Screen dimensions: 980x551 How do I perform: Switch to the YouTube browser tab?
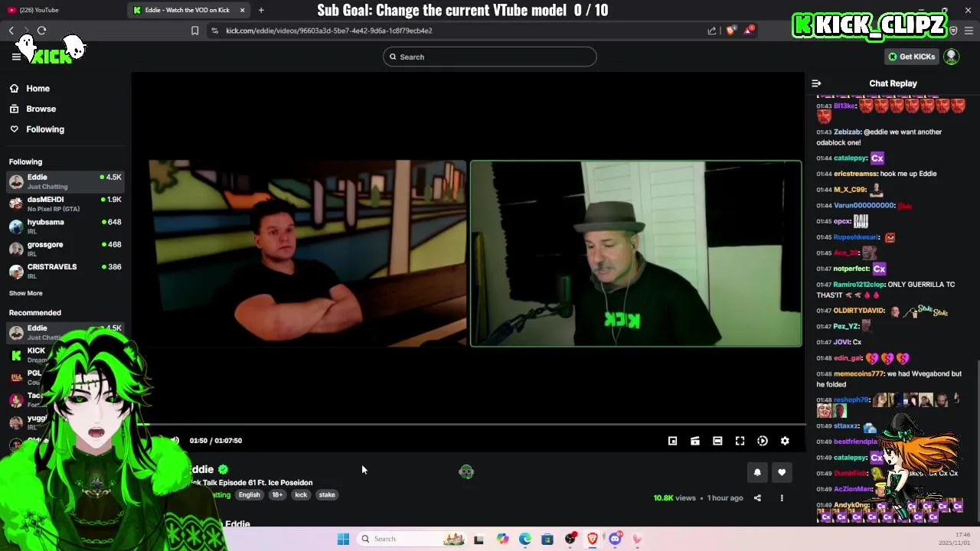click(61, 10)
